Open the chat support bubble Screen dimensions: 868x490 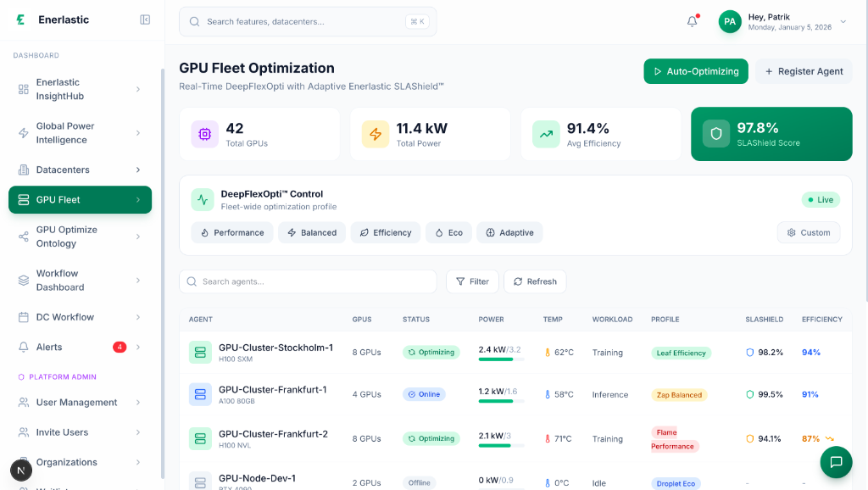(x=836, y=462)
